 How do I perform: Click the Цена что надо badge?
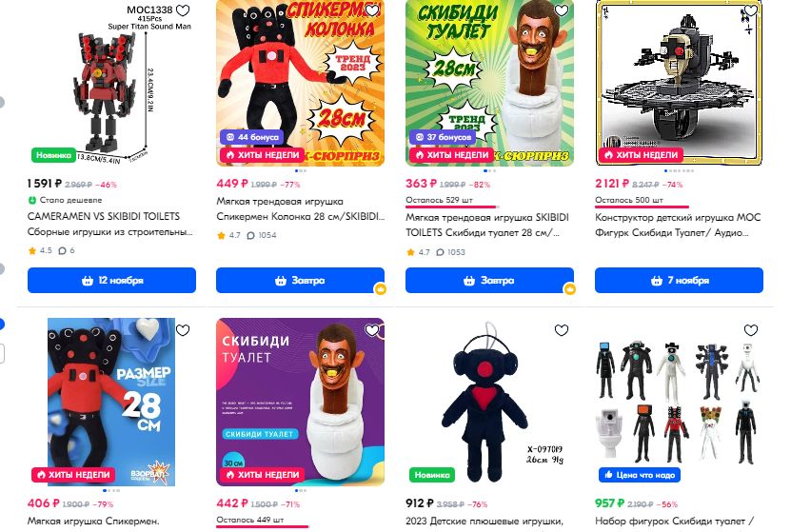coord(640,475)
